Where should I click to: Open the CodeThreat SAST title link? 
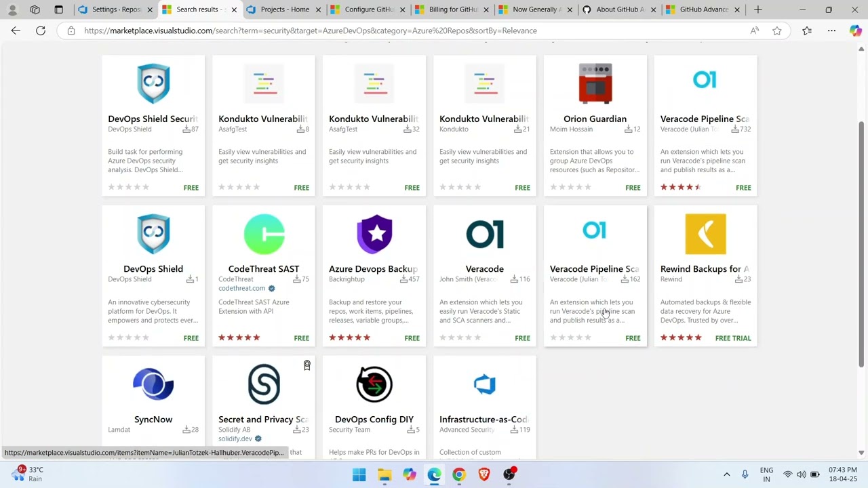point(264,269)
